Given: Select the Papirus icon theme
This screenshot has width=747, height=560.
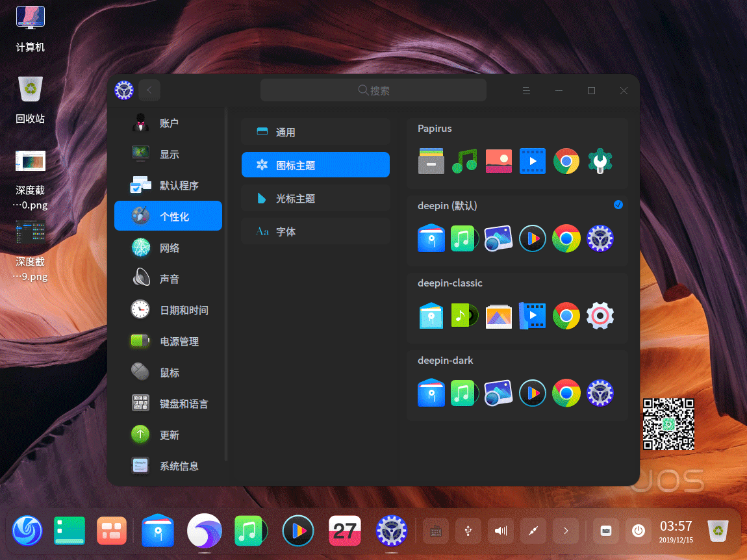Looking at the screenshot, I should 517,154.
